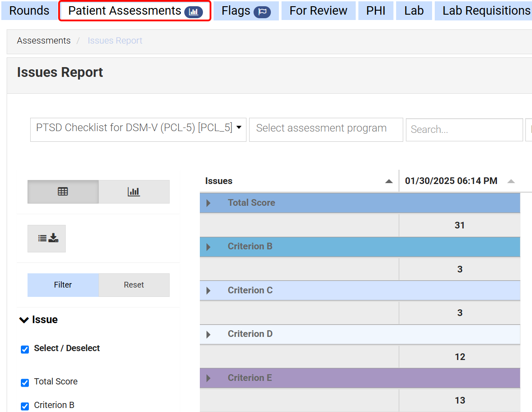The image size is (532, 412).
Task: Click the sort arrow on the Issues column
Action: tap(389, 181)
